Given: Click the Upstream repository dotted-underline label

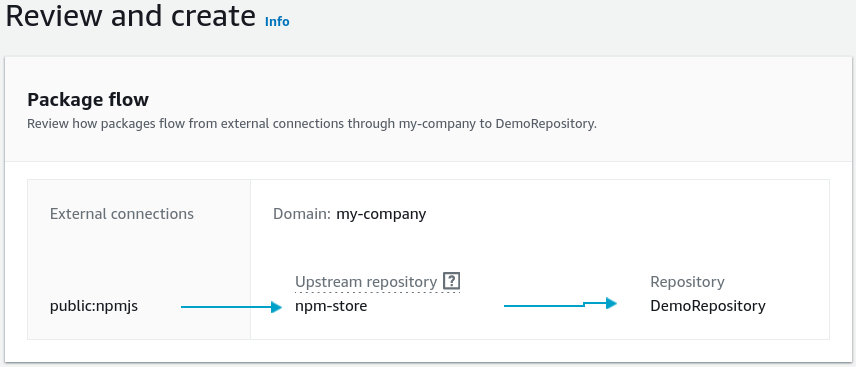Looking at the screenshot, I should (x=366, y=282).
